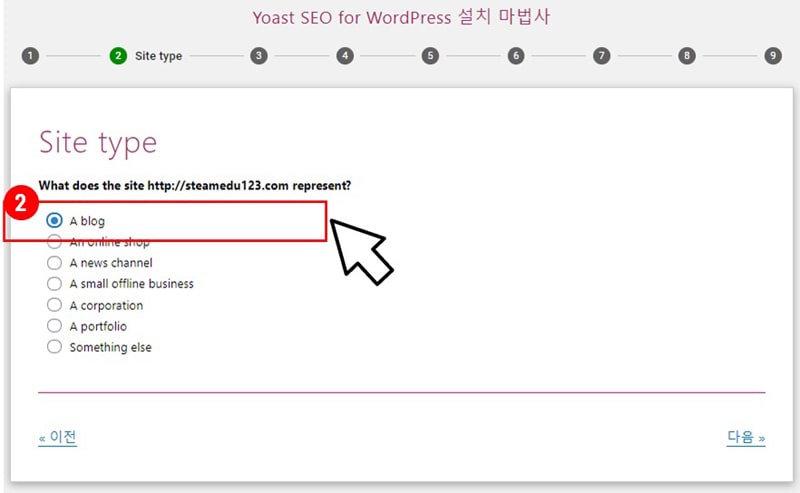
Task: Click the 'Site type' step label
Action: (158, 56)
